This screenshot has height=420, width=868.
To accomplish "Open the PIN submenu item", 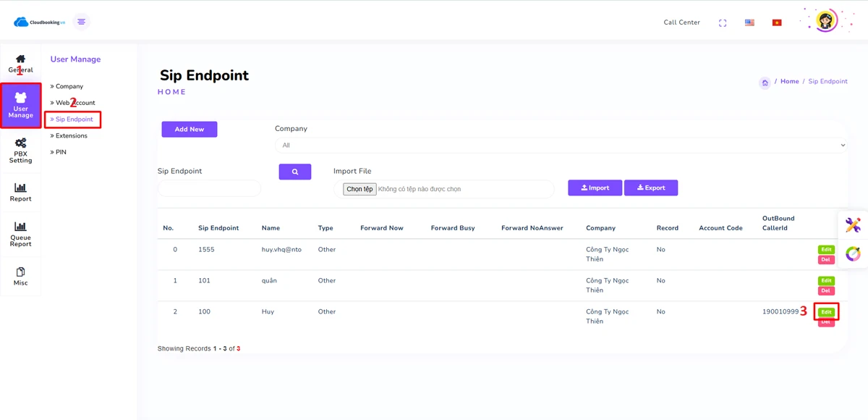I will point(61,152).
